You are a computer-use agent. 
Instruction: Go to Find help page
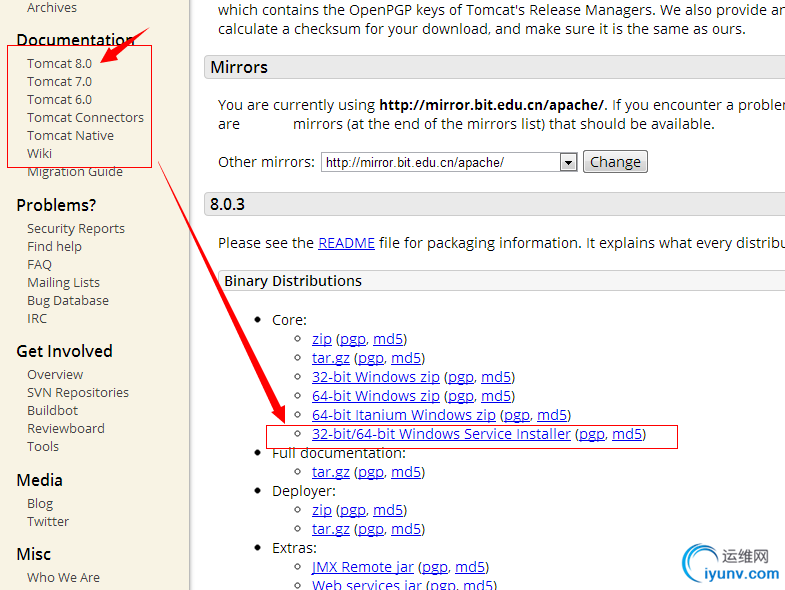click(55, 247)
